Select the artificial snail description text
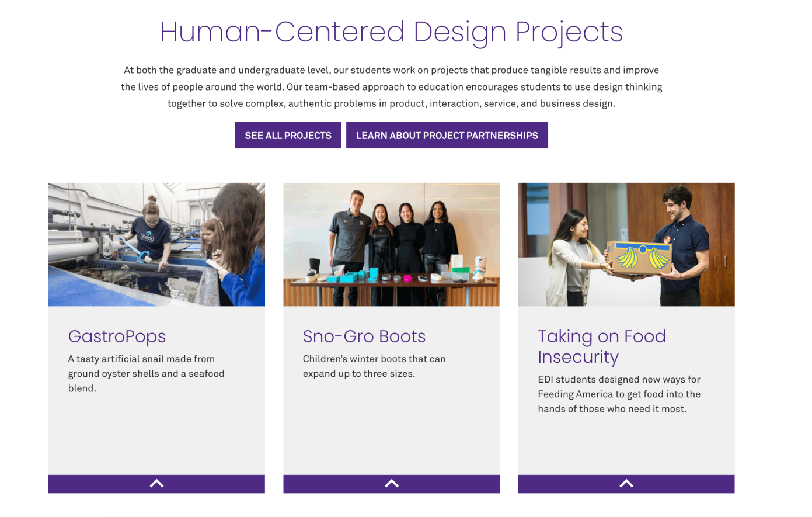 point(146,373)
